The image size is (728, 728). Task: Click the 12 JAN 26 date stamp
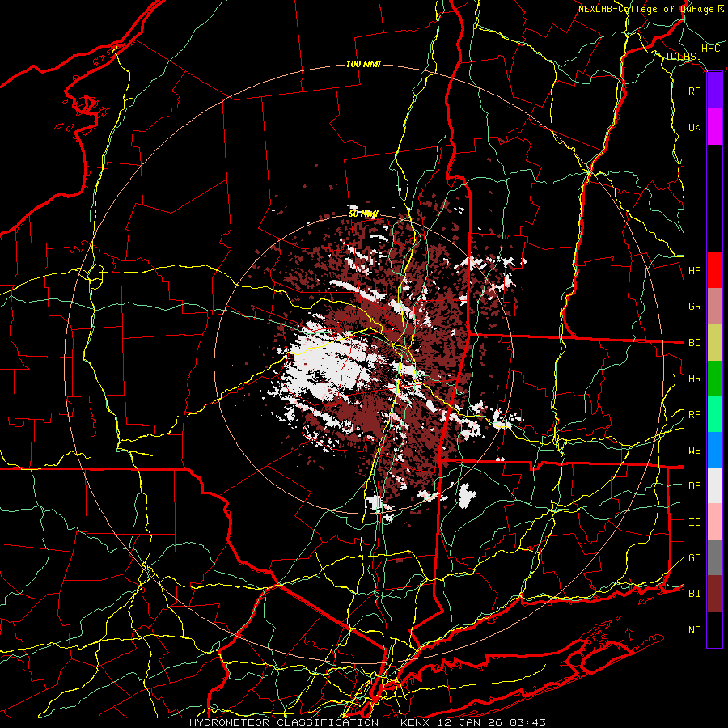(469, 722)
